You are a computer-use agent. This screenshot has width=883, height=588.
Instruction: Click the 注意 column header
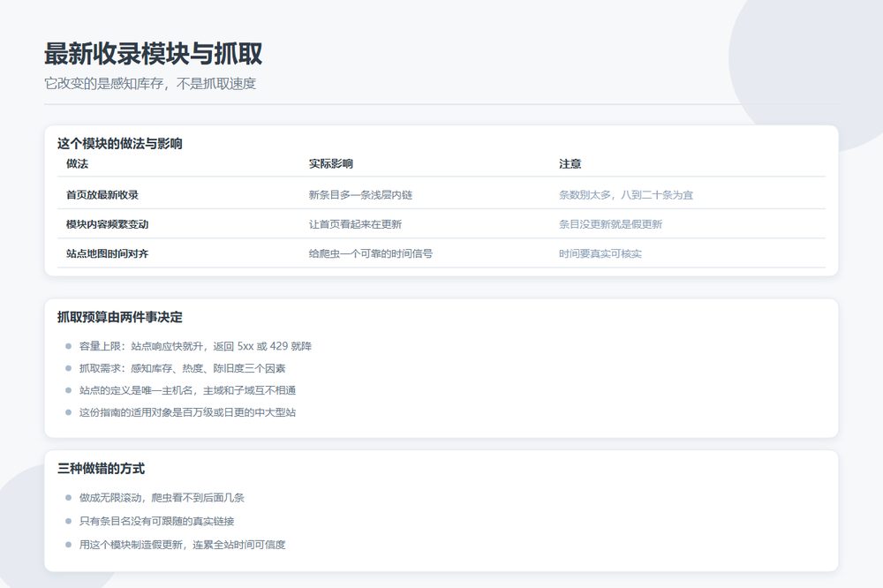(x=570, y=164)
